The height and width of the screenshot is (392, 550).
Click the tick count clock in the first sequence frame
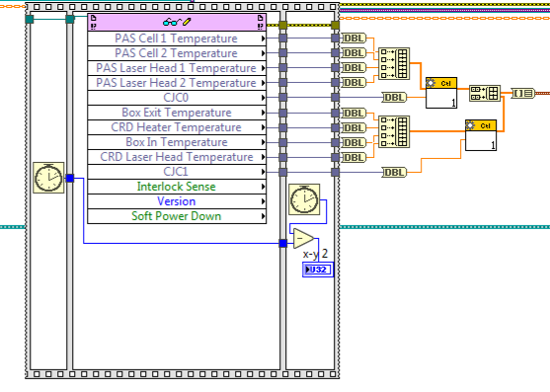tap(48, 178)
